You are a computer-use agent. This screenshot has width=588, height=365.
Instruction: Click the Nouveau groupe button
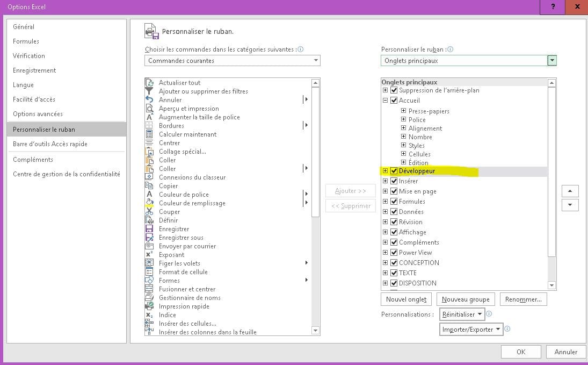point(466,299)
